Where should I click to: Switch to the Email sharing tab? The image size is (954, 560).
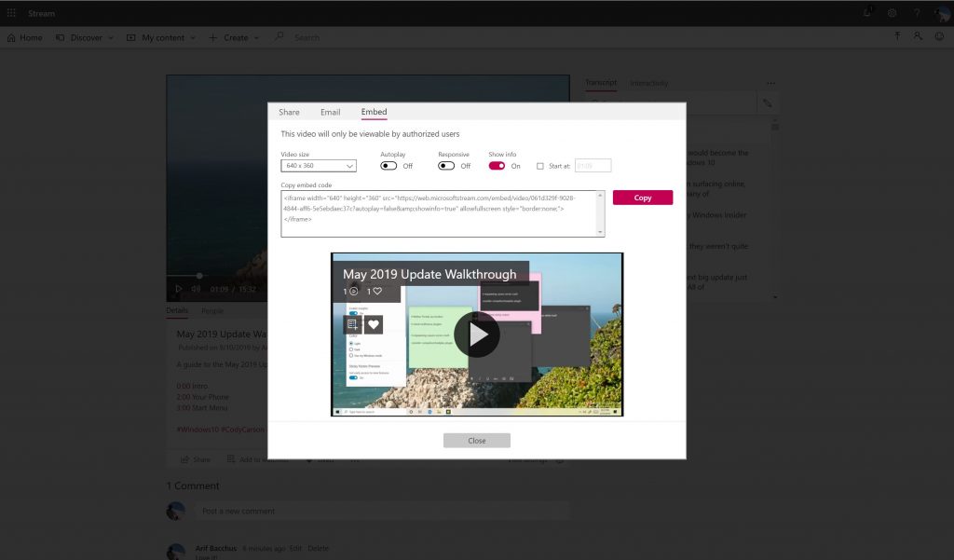pos(330,111)
